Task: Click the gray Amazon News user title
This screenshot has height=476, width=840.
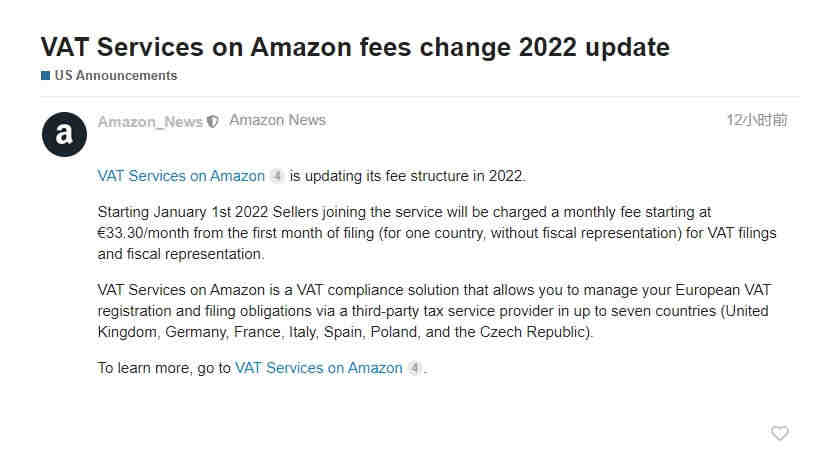Action: click(x=278, y=120)
